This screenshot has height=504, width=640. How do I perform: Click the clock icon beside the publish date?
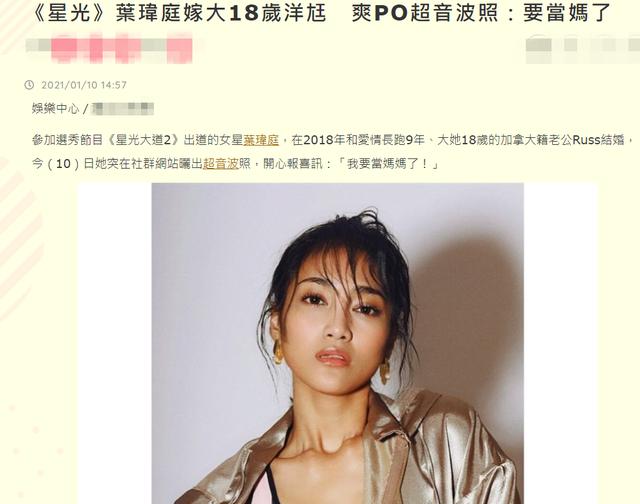point(29,85)
